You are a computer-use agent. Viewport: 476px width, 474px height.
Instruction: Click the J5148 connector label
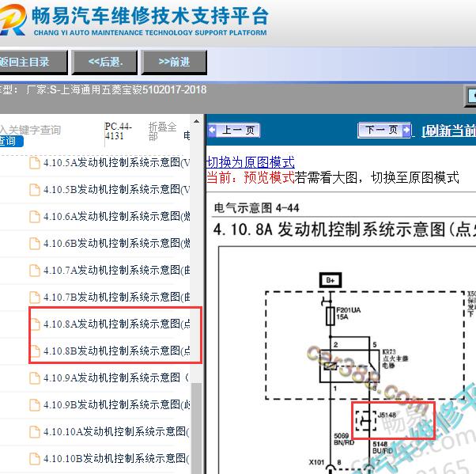click(387, 415)
